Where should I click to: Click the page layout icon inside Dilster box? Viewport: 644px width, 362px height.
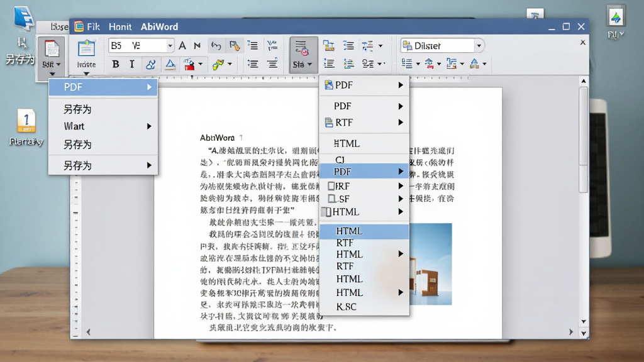[407, 45]
